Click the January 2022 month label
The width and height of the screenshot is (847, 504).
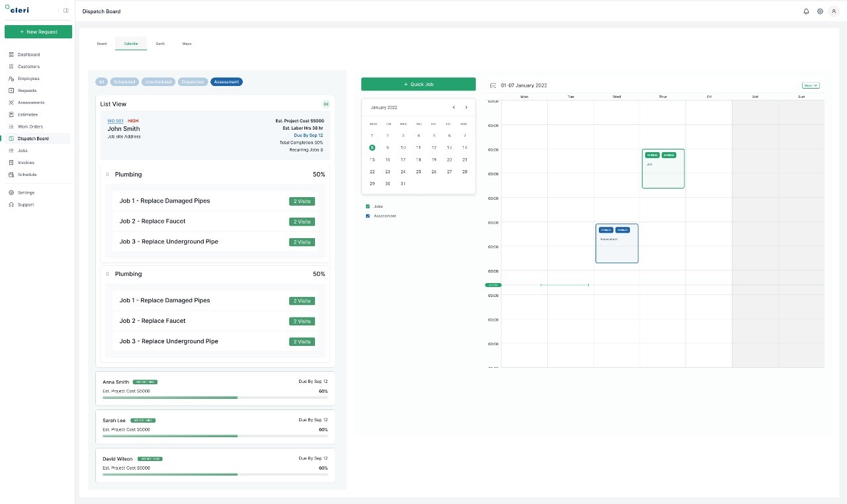pyautogui.click(x=384, y=107)
